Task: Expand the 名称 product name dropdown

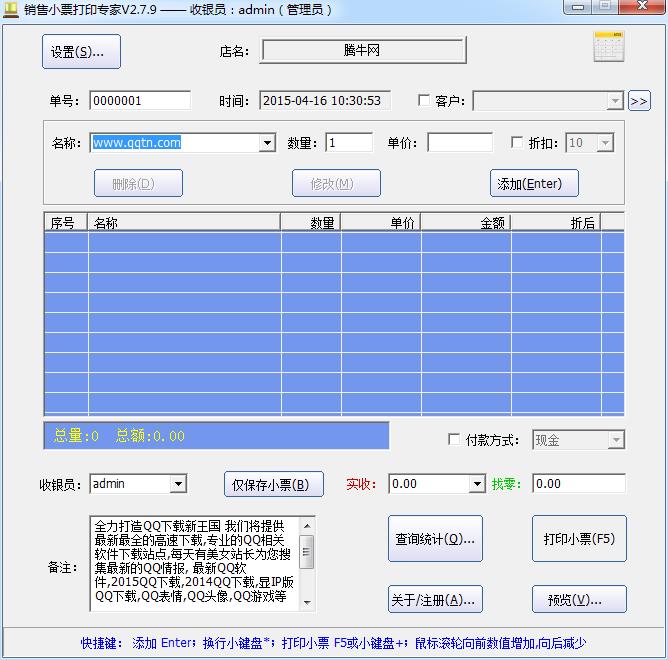Action: 267,143
